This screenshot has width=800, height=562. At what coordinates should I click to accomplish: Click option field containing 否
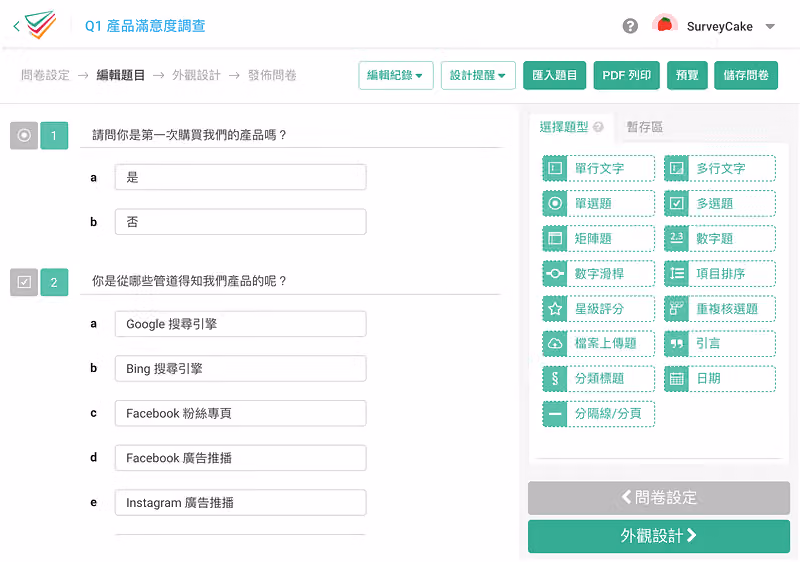240,222
